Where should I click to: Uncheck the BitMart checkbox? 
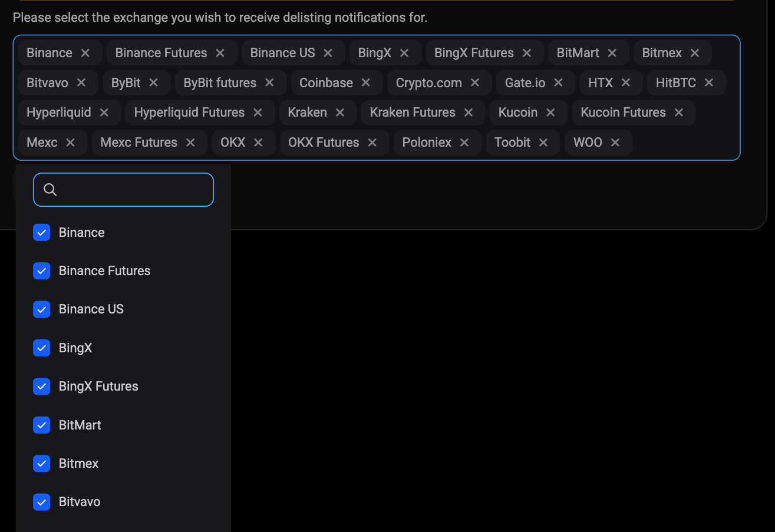(42, 425)
